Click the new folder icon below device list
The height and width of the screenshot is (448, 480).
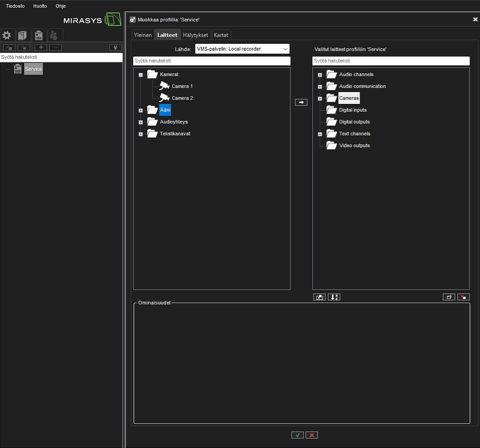449,297
